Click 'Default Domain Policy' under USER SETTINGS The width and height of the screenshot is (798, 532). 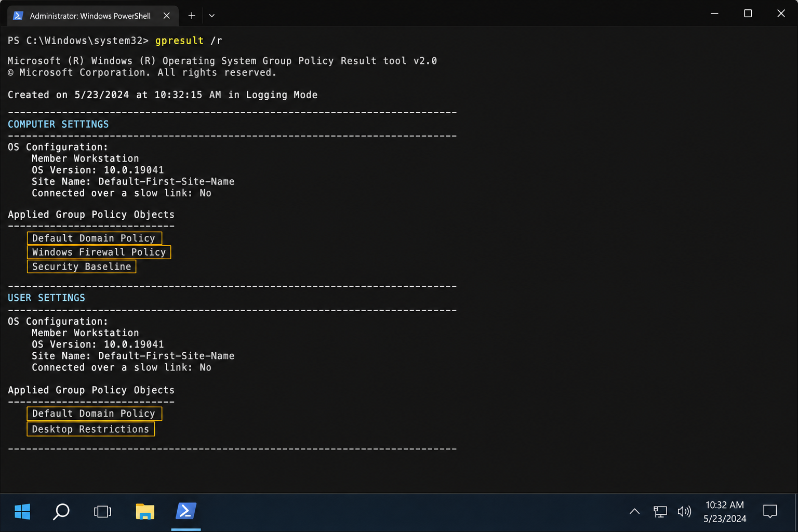click(x=94, y=414)
